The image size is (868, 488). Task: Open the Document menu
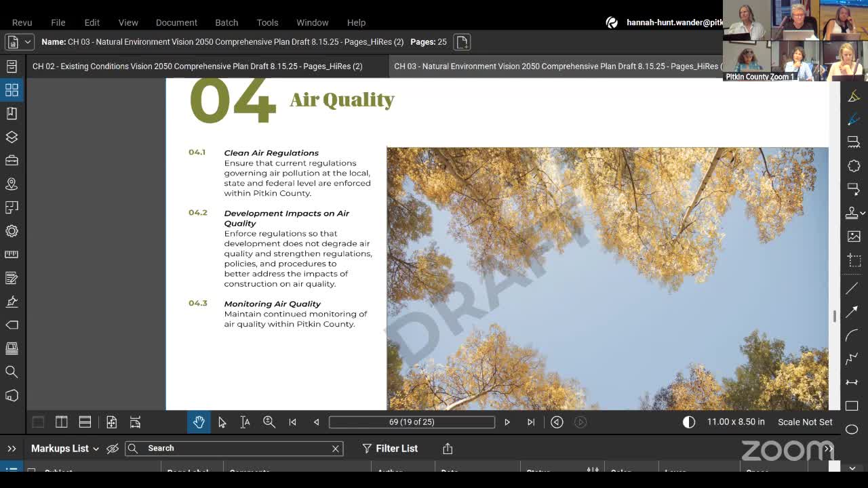[x=176, y=22]
